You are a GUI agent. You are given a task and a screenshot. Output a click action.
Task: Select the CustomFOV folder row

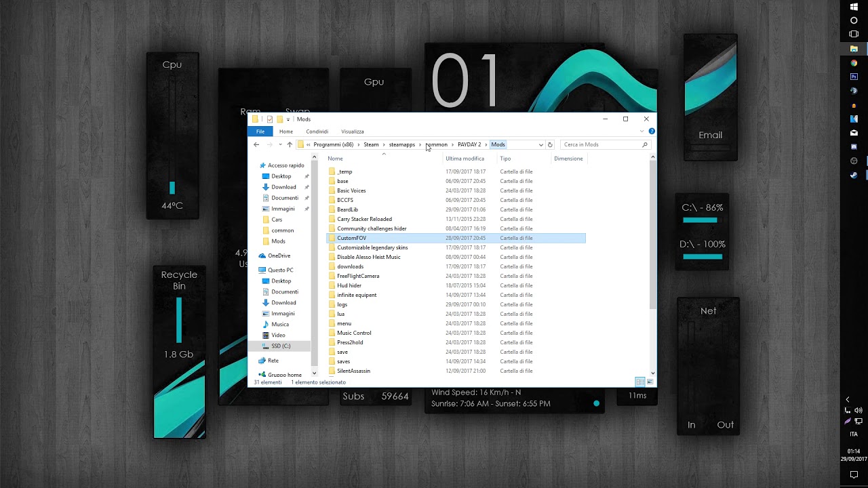[x=456, y=238]
